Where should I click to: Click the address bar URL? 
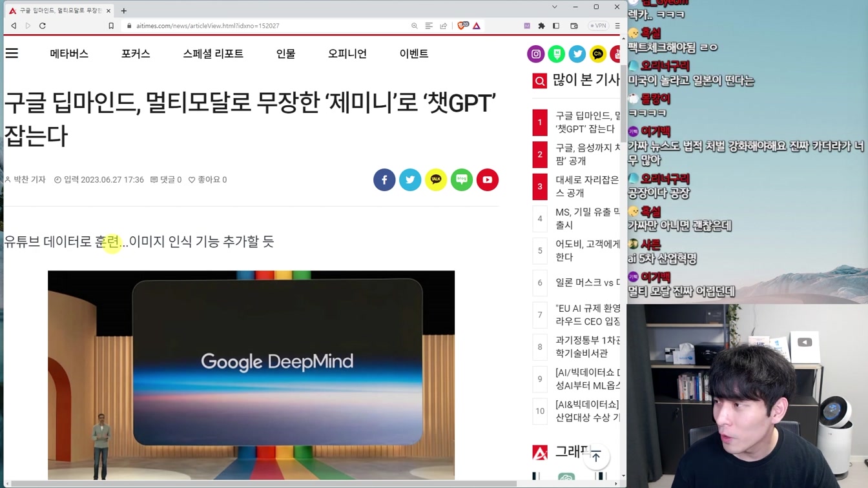coord(208,26)
